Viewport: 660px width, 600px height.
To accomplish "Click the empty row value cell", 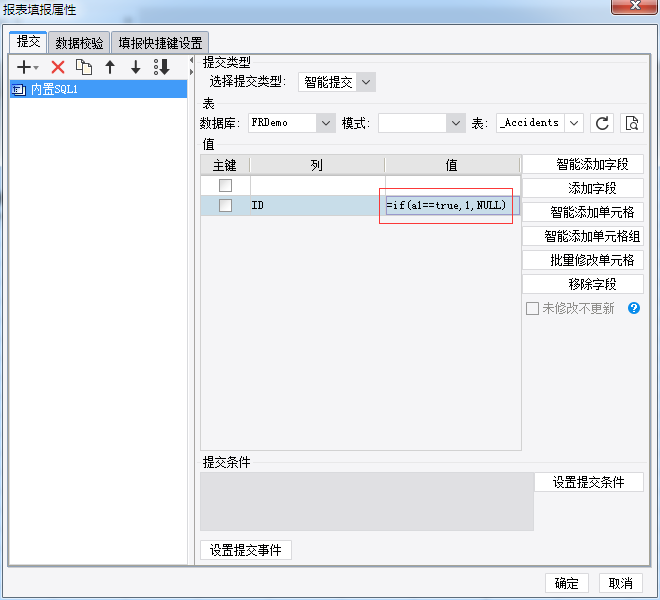I will (452, 185).
